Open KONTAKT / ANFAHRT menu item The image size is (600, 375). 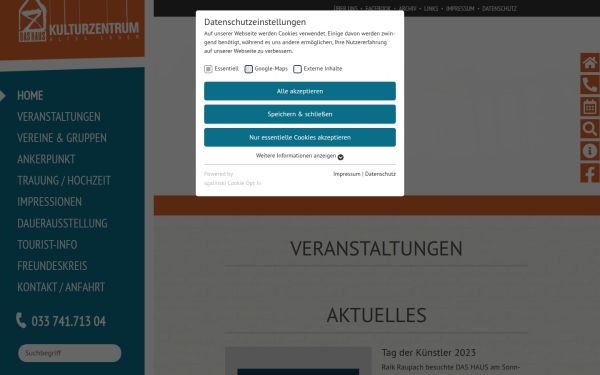tap(61, 287)
